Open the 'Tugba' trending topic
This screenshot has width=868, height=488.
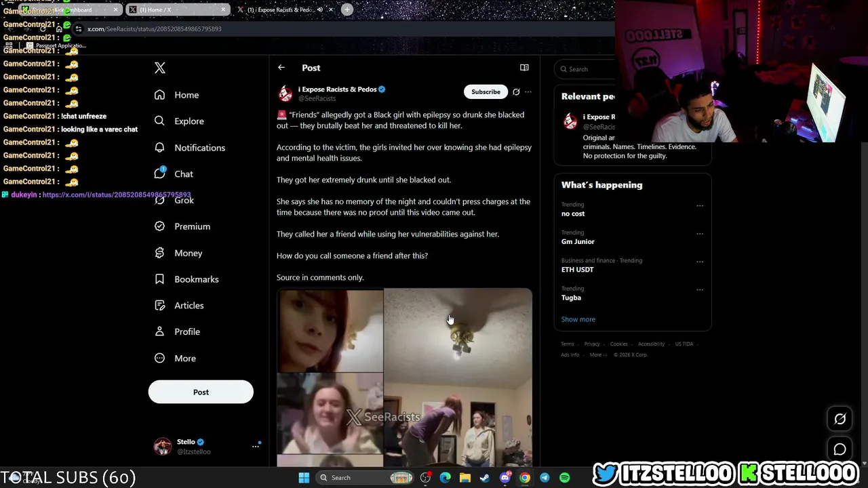point(571,298)
